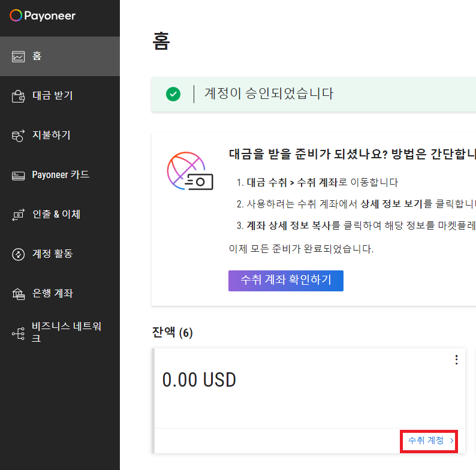Click the 인출 & 이체 transfer icon

tap(18, 215)
